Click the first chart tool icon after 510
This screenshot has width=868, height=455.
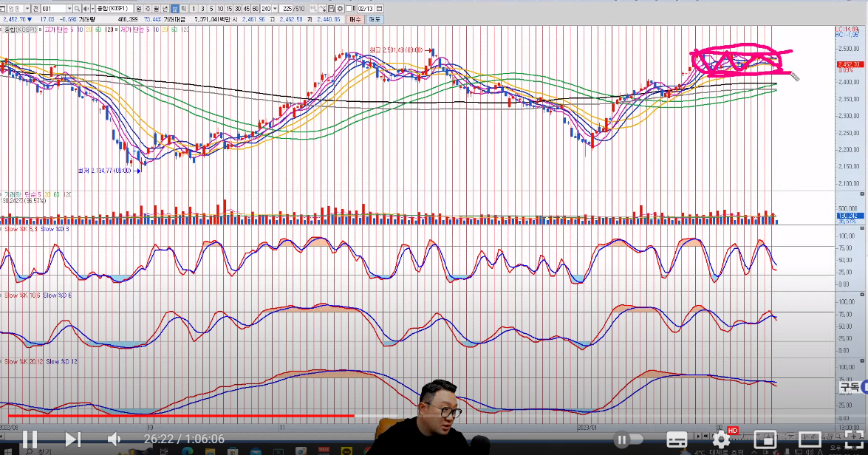pos(314,9)
